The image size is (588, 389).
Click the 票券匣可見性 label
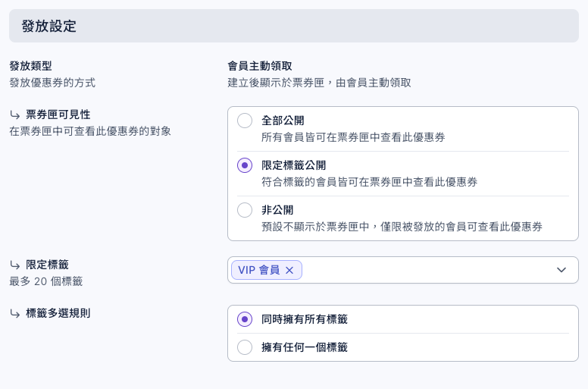click(58, 115)
